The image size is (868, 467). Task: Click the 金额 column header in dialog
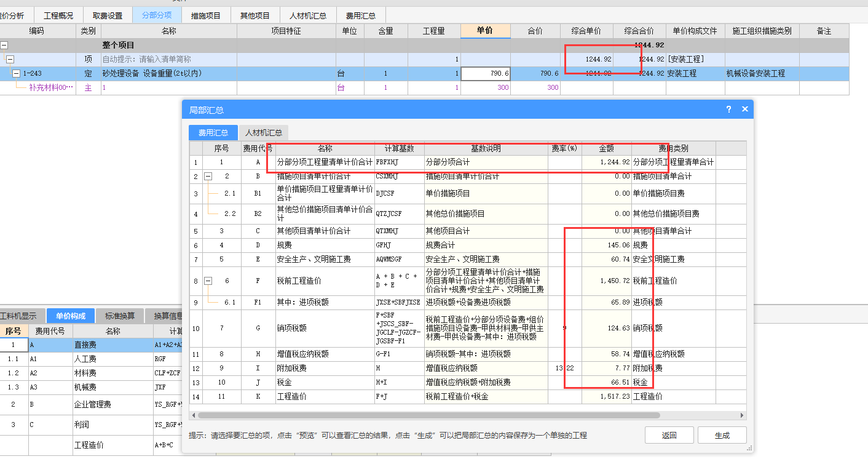point(606,148)
